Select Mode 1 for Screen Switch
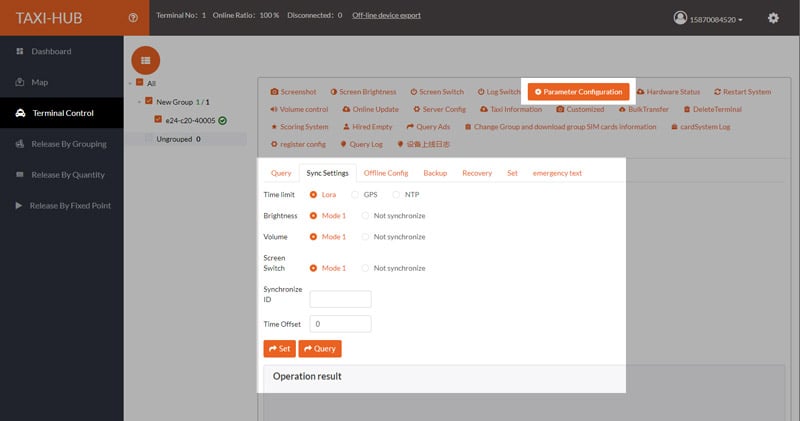 point(313,268)
